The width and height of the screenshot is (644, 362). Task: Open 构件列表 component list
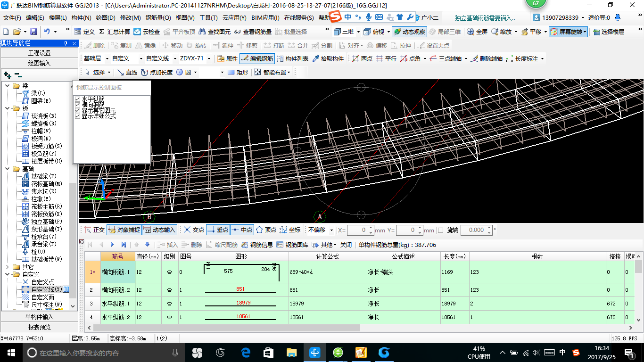click(x=292, y=59)
